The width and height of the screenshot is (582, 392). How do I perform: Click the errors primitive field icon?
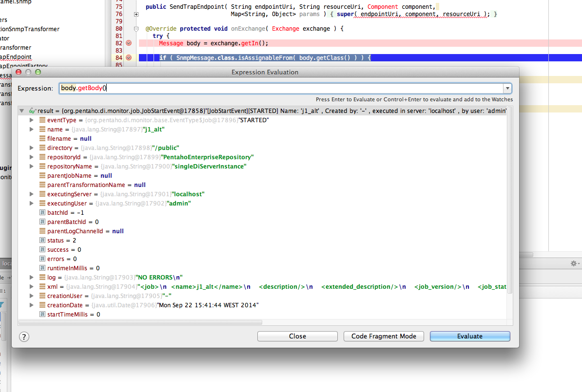pos(42,259)
